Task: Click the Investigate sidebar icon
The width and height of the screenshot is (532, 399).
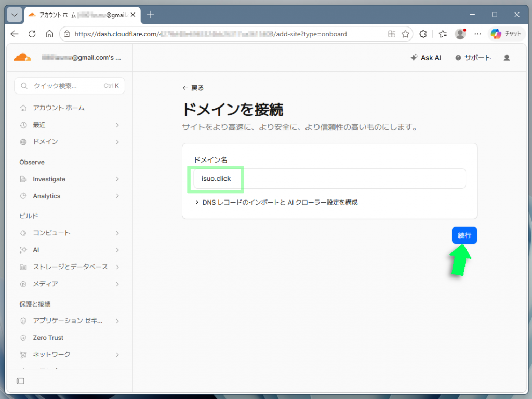Action: [23, 179]
